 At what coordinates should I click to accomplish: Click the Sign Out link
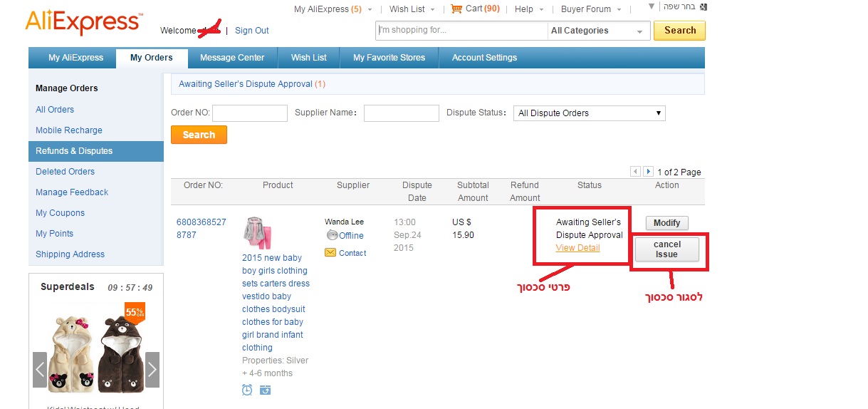tap(252, 31)
